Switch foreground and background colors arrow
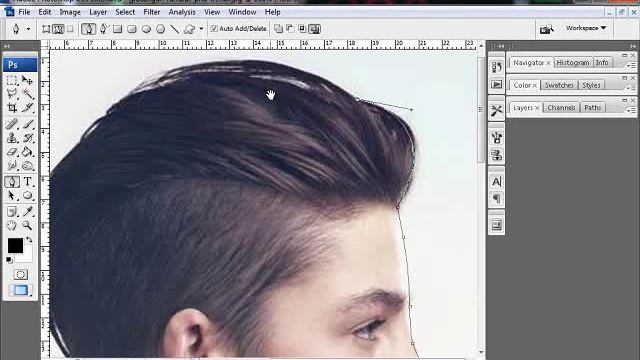 pos(29,240)
